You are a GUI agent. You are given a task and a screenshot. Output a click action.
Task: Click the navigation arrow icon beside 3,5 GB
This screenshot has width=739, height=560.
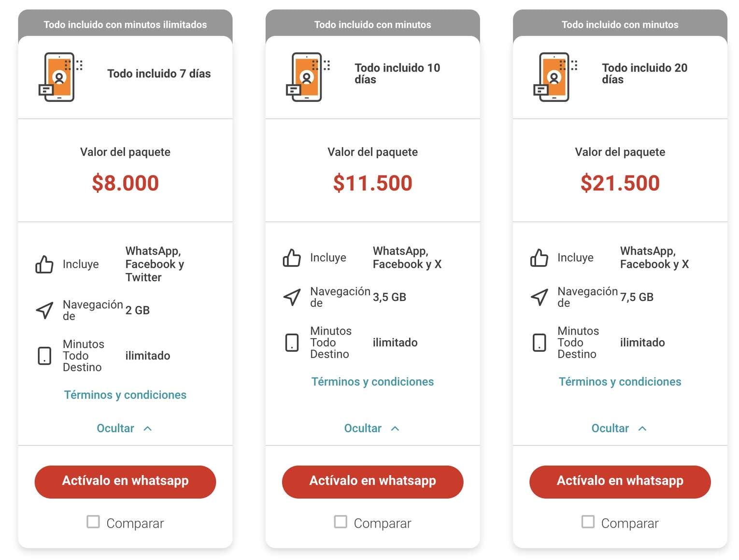click(x=292, y=297)
